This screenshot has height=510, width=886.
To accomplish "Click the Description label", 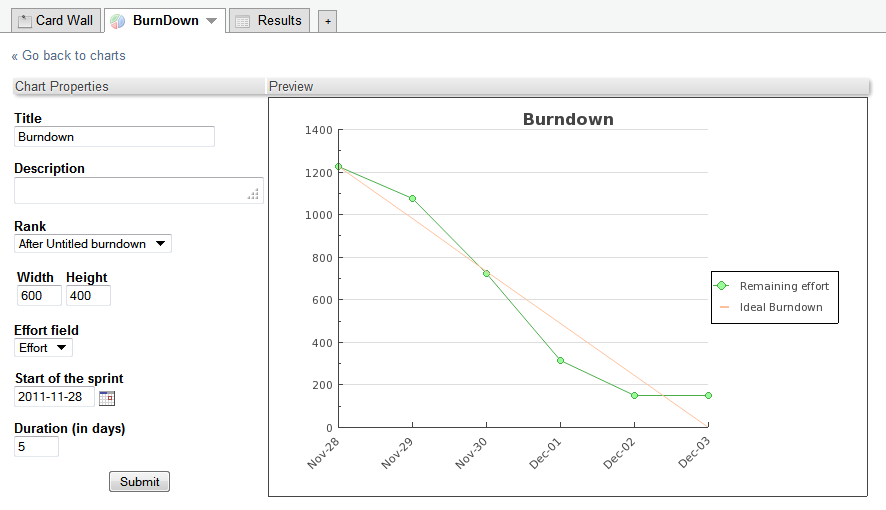I will [x=49, y=168].
